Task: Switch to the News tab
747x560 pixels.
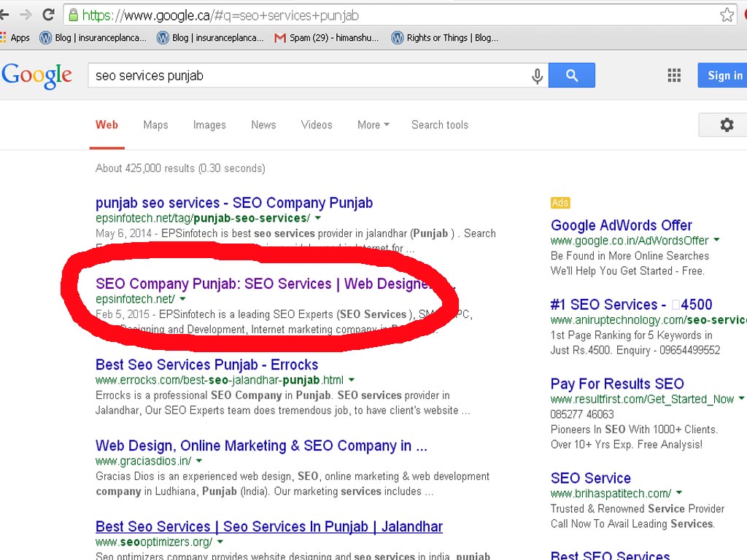Action: click(263, 125)
